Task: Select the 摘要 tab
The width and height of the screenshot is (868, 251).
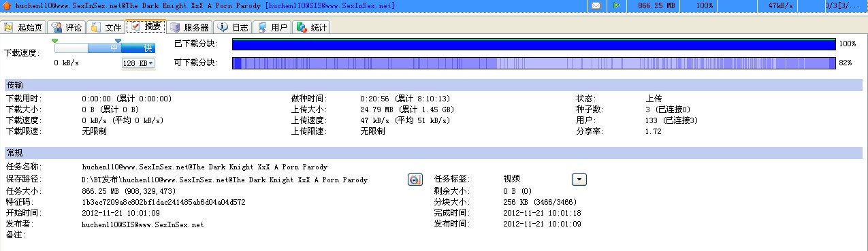Action: [146, 27]
